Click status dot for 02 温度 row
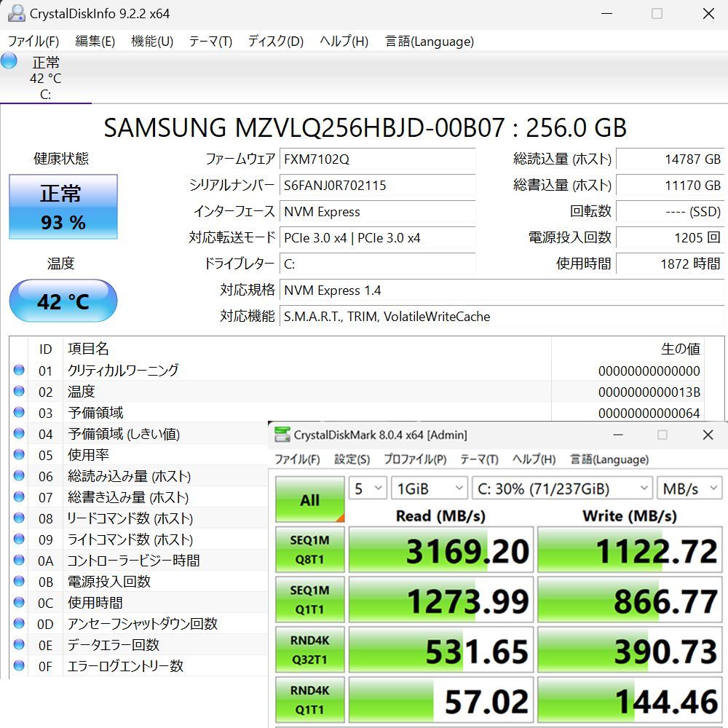This screenshot has width=728, height=728. click(x=19, y=392)
